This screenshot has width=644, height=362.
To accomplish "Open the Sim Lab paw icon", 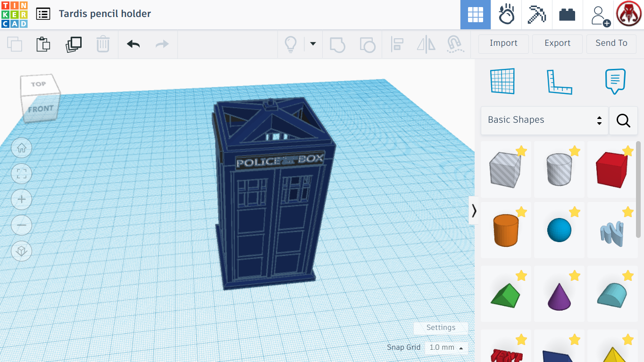I will coord(506,15).
